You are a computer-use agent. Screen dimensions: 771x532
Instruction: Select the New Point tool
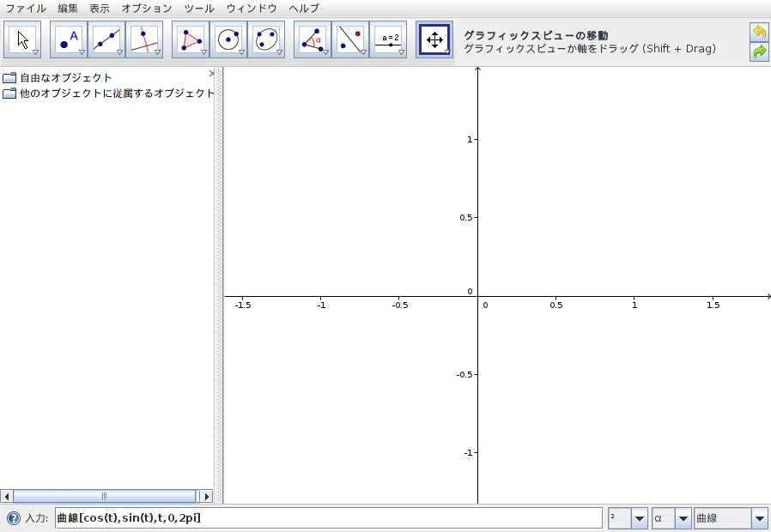(x=69, y=39)
